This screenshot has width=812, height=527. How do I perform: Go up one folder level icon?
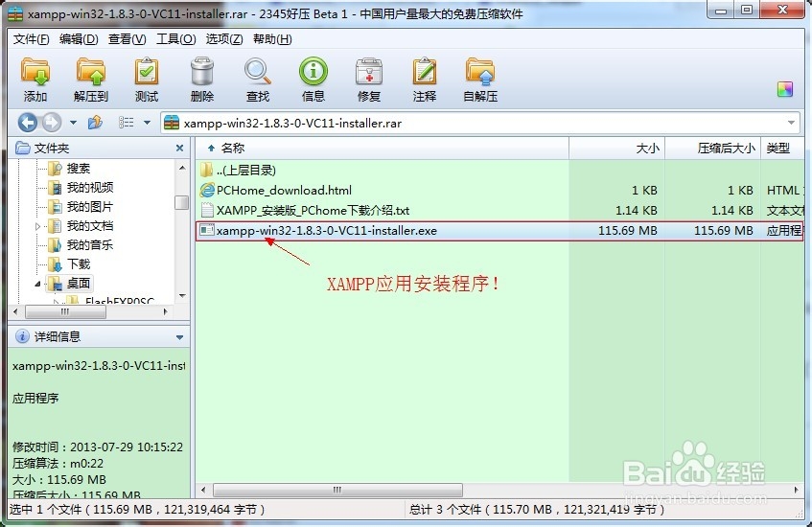click(x=95, y=123)
